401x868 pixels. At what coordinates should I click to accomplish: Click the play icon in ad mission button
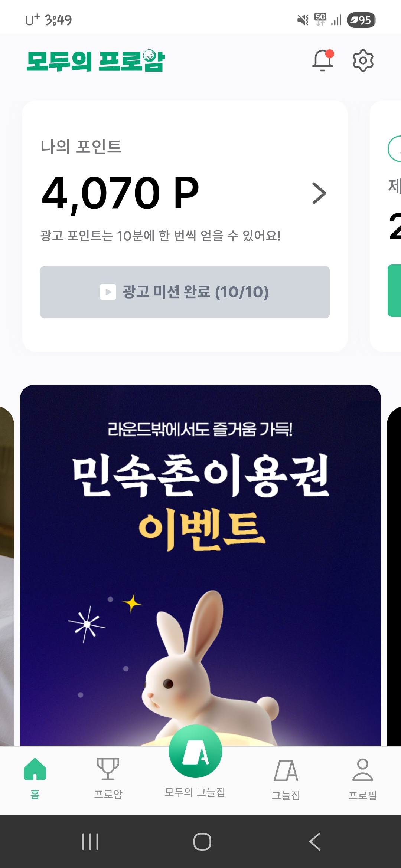pyautogui.click(x=108, y=292)
